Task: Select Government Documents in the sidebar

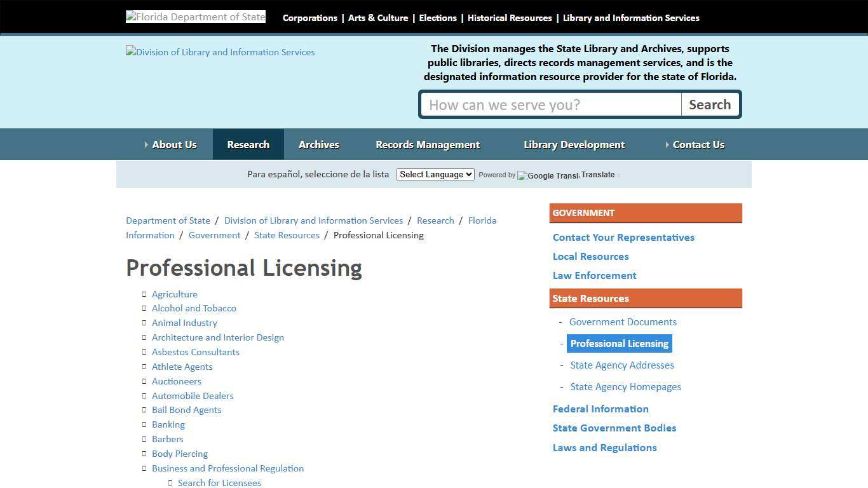Action: (623, 322)
